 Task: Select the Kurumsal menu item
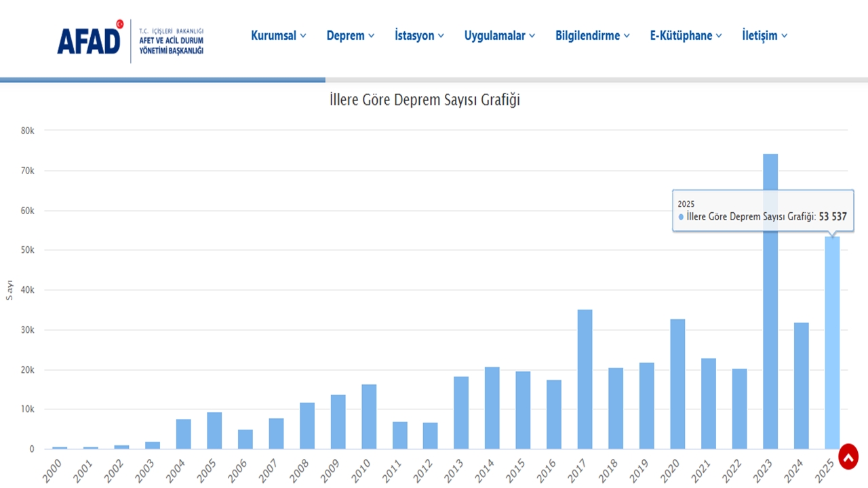tap(274, 36)
